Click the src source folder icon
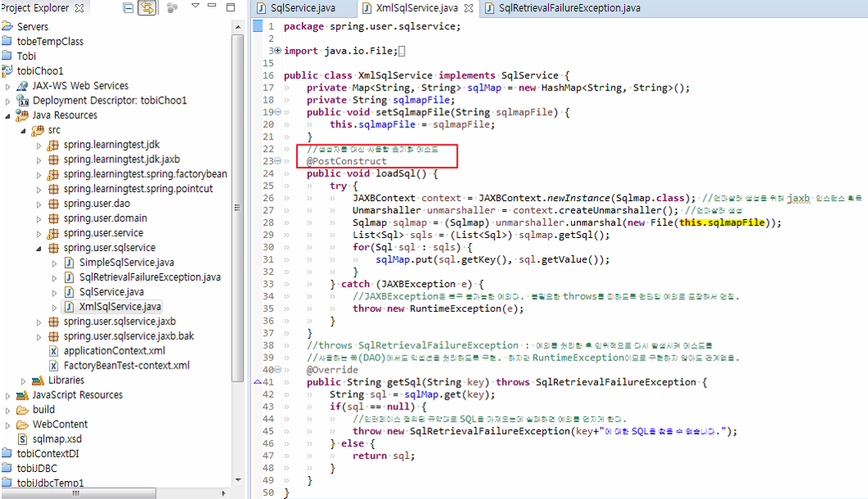The width and height of the screenshot is (868, 499). click(39, 130)
